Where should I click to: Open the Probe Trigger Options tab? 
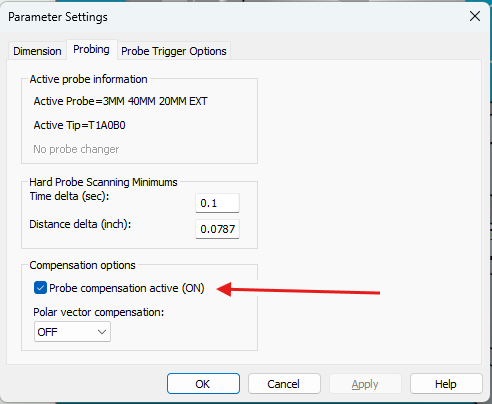pyautogui.click(x=174, y=51)
